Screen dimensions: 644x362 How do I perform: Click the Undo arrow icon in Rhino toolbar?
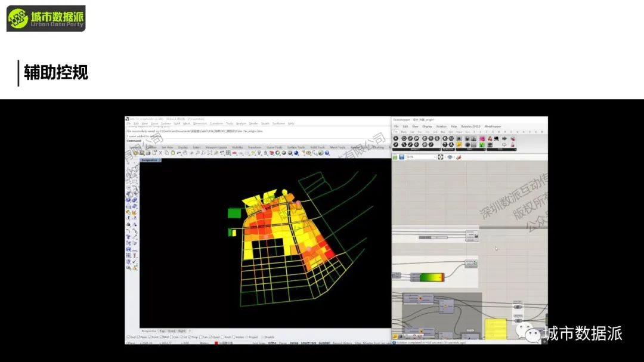pos(179,153)
